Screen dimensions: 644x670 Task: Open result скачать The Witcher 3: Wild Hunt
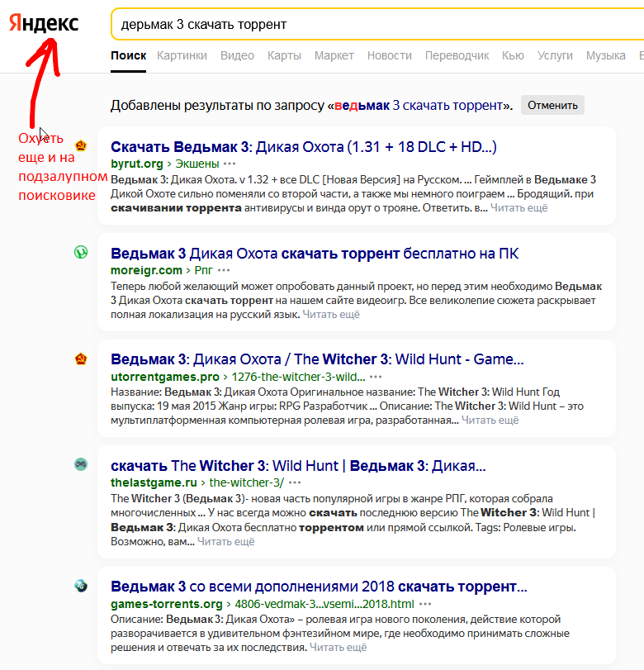pos(299,466)
